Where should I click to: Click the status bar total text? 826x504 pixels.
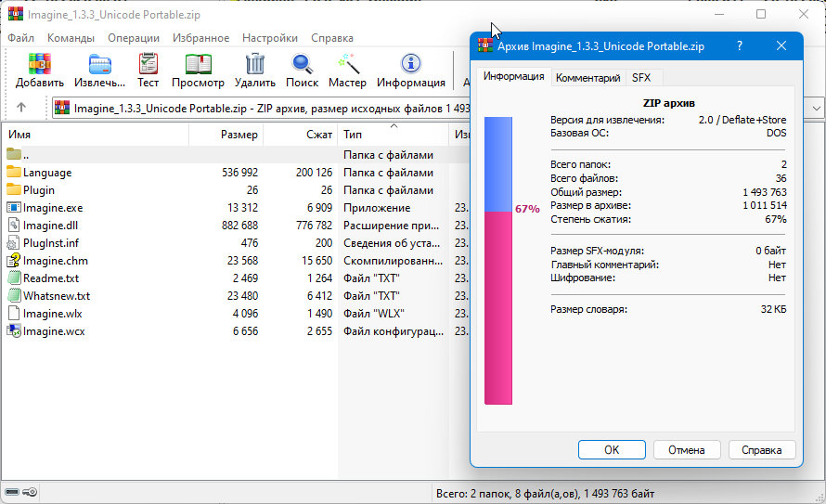tap(545, 494)
